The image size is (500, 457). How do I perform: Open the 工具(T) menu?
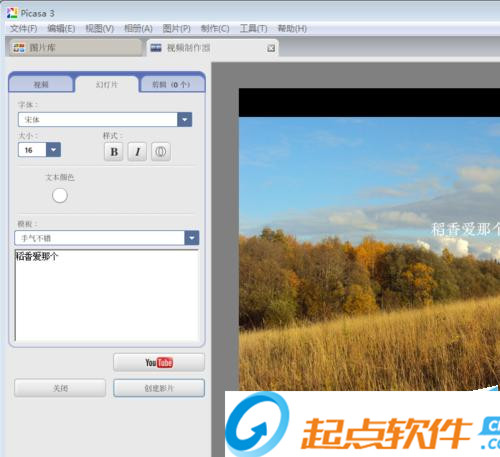click(254, 29)
